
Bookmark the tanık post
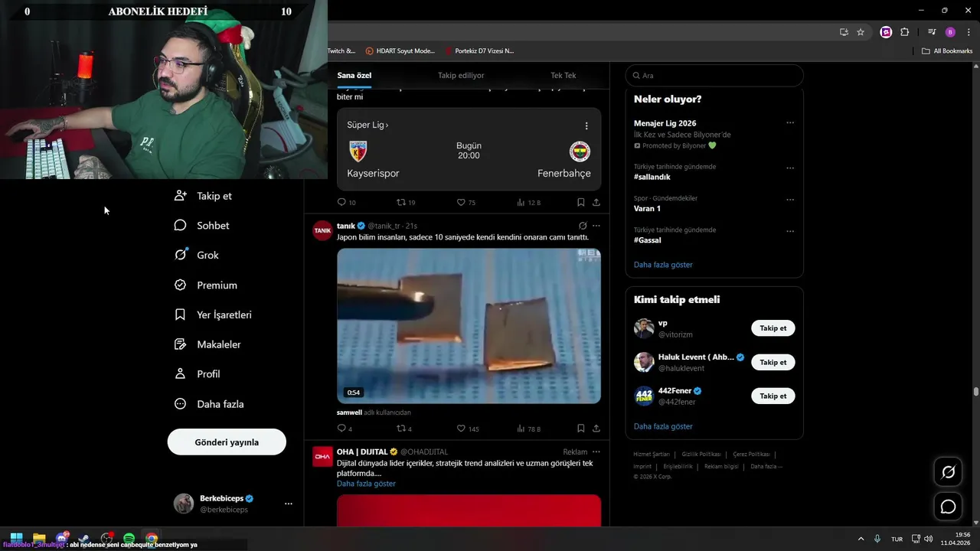tap(580, 429)
